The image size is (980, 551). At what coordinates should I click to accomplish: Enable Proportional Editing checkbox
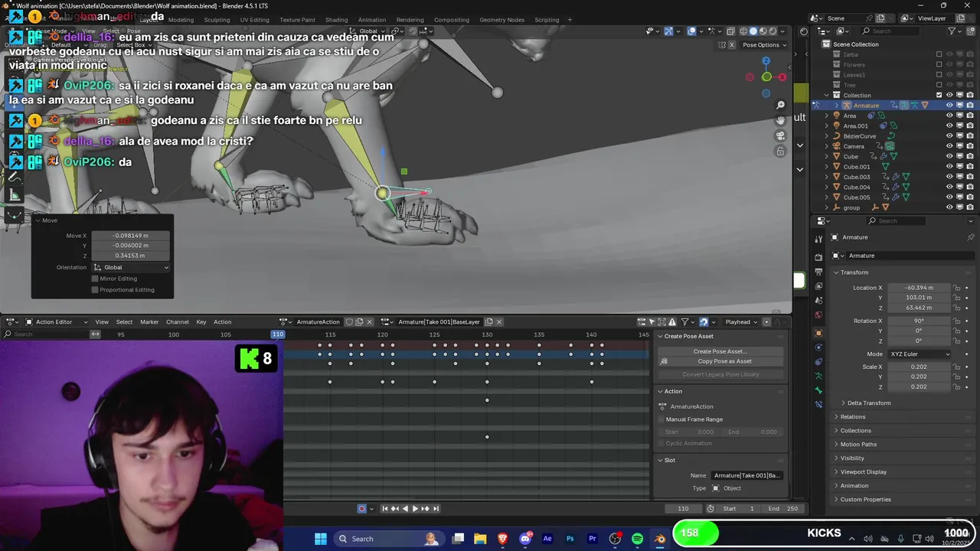[x=95, y=290]
